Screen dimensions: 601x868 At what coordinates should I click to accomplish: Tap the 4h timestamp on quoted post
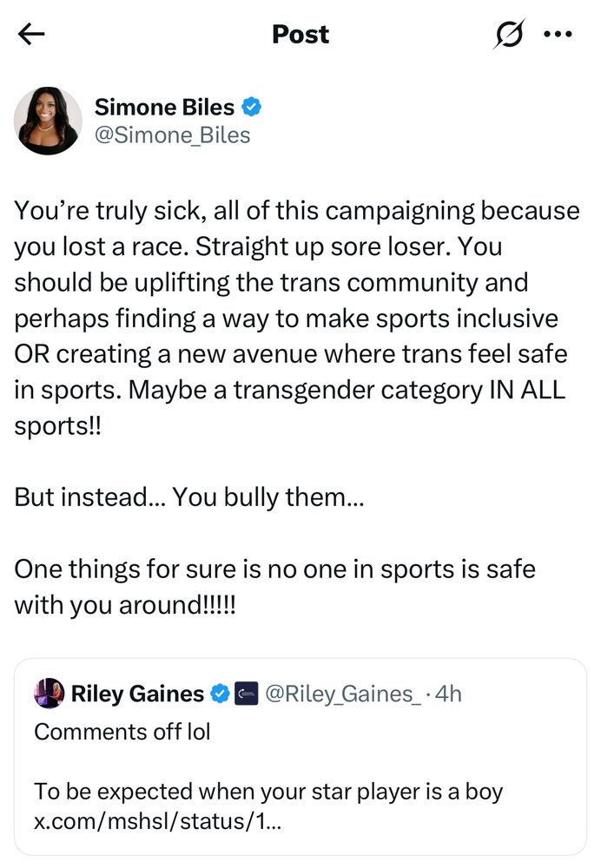click(447, 694)
